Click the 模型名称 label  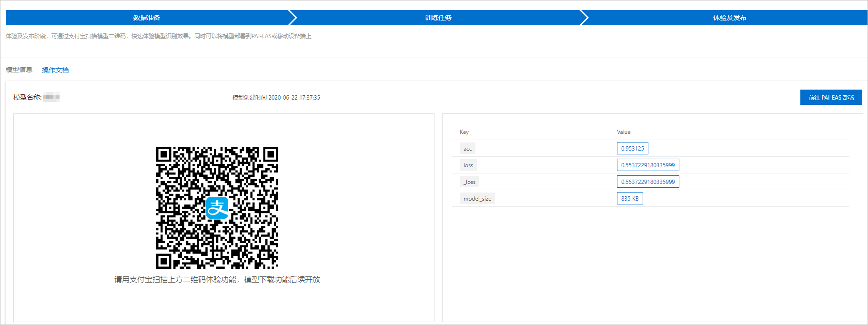[x=28, y=97]
